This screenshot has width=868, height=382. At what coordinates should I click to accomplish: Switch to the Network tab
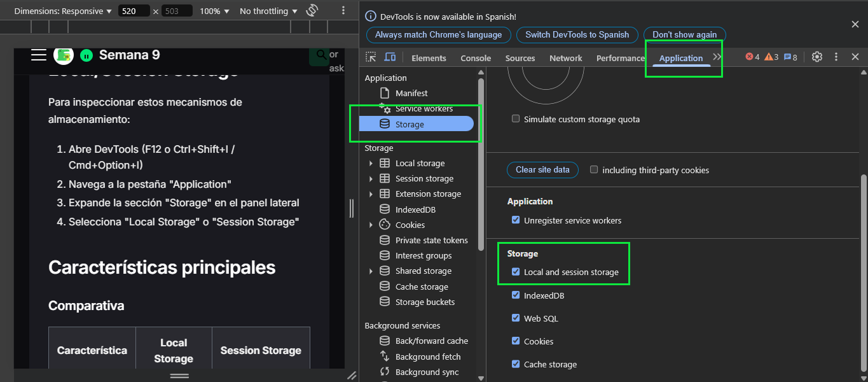[565, 58]
